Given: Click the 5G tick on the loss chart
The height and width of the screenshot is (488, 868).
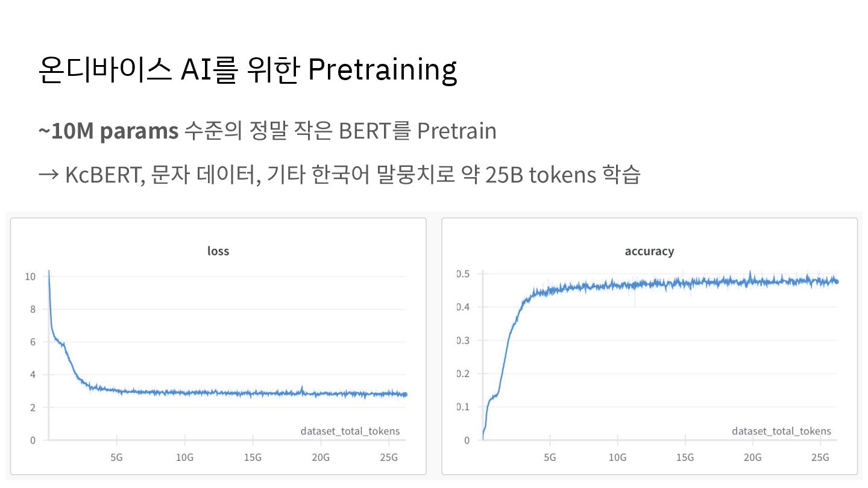Looking at the screenshot, I should [x=117, y=457].
